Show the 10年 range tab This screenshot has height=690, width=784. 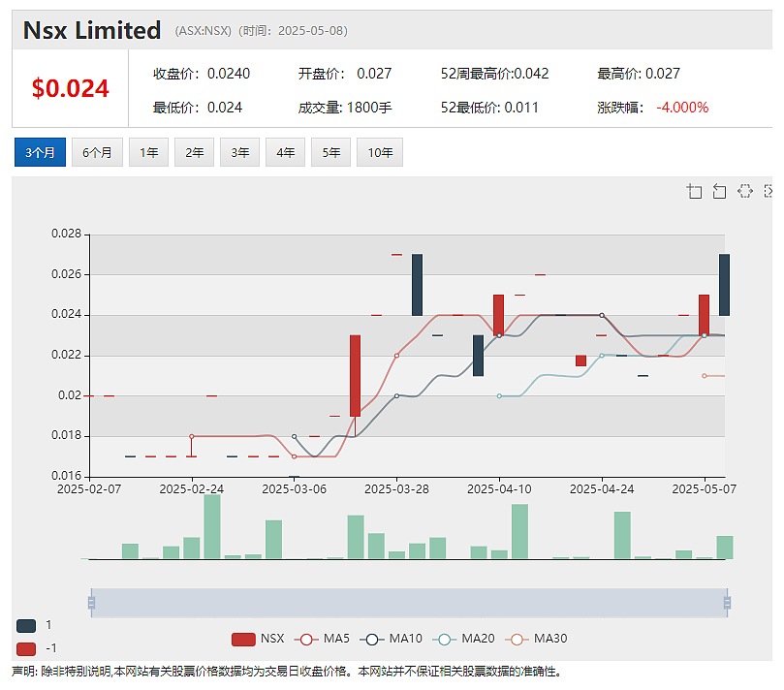(380, 152)
